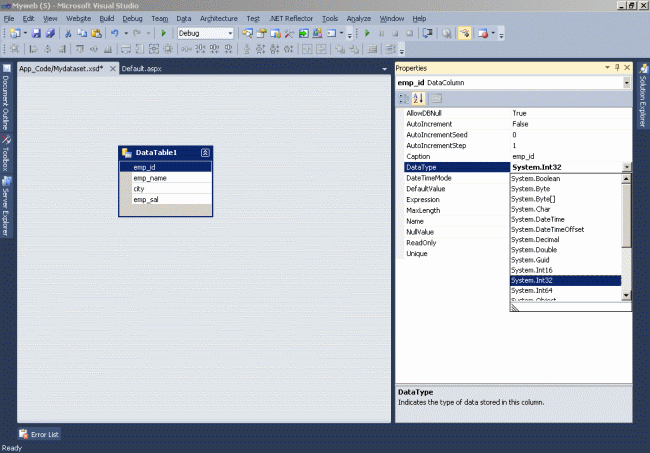Image resolution: width=650 pixels, height=453 pixels.
Task: Select System.DateTime in the type list
Action: point(565,219)
